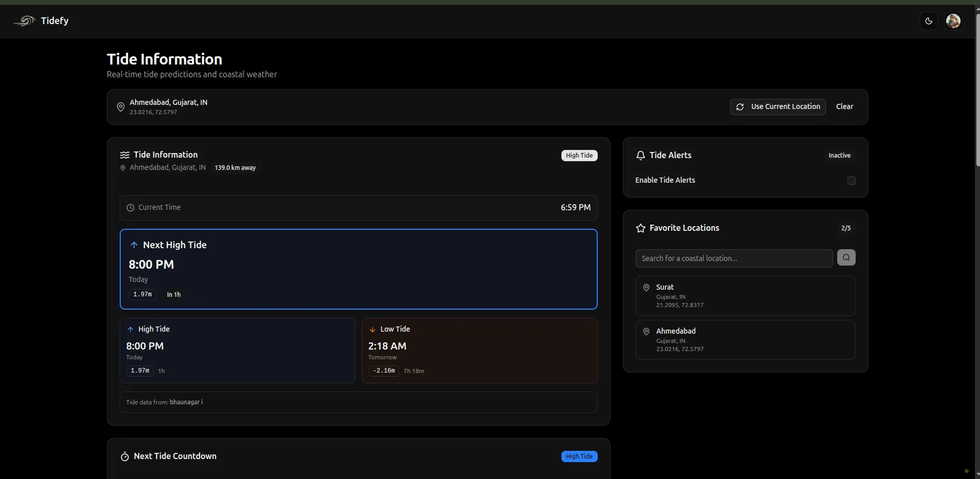Click the star icon beside Favorite Locations
The image size is (980, 479).
point(641,228)
